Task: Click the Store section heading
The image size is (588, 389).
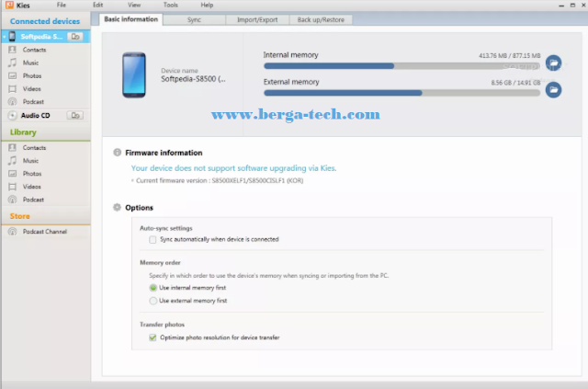Action: pyautogui.click(x=20, y=216)
